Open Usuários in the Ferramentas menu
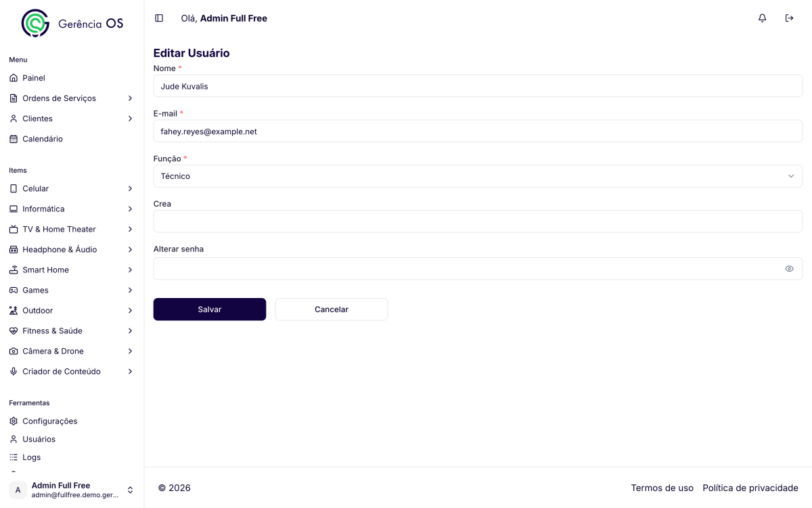812x508 pixels. tap(72, 439)
